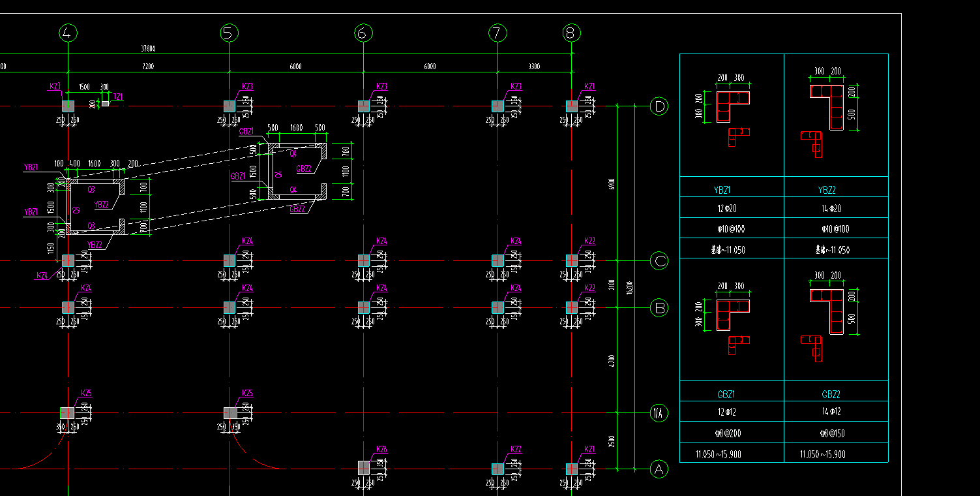Click the 6000 dimension between axes 5 and 6
The height and width of the screenshot is (496, 980).
[295, 67]
